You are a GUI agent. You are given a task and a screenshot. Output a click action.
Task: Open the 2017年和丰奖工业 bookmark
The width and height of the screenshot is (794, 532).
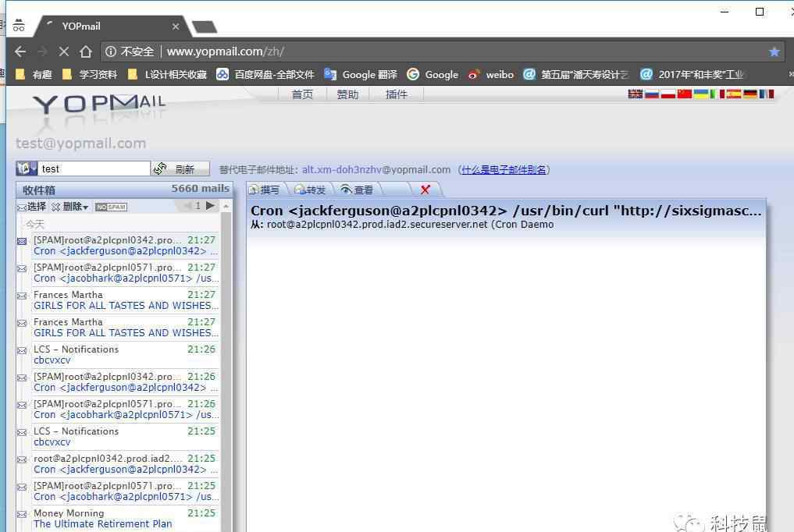[x=692, y=75]
